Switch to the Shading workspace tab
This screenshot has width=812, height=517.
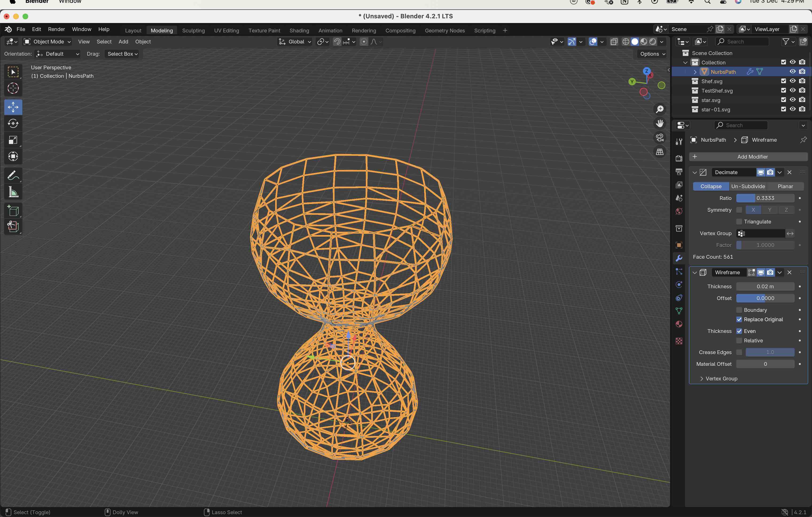299,30
